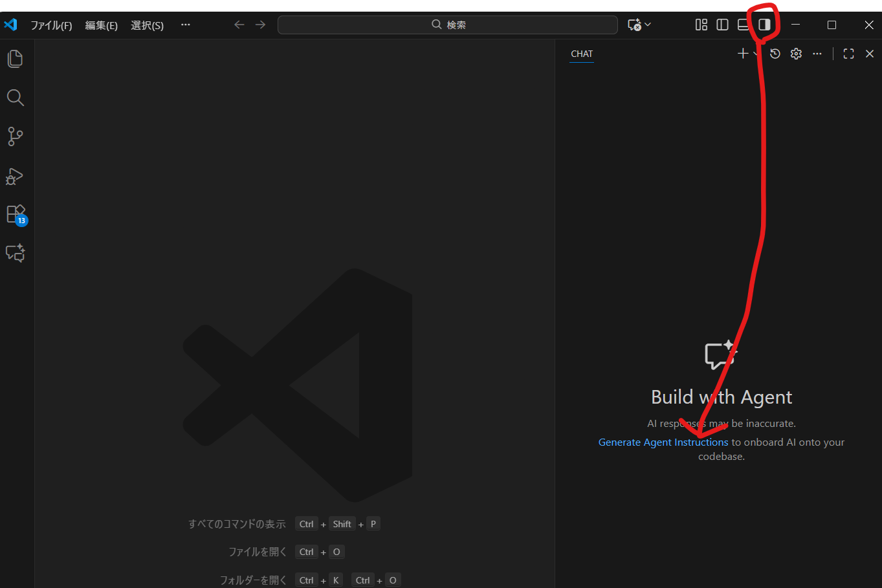Go back with the left arrow

point(239,25)
